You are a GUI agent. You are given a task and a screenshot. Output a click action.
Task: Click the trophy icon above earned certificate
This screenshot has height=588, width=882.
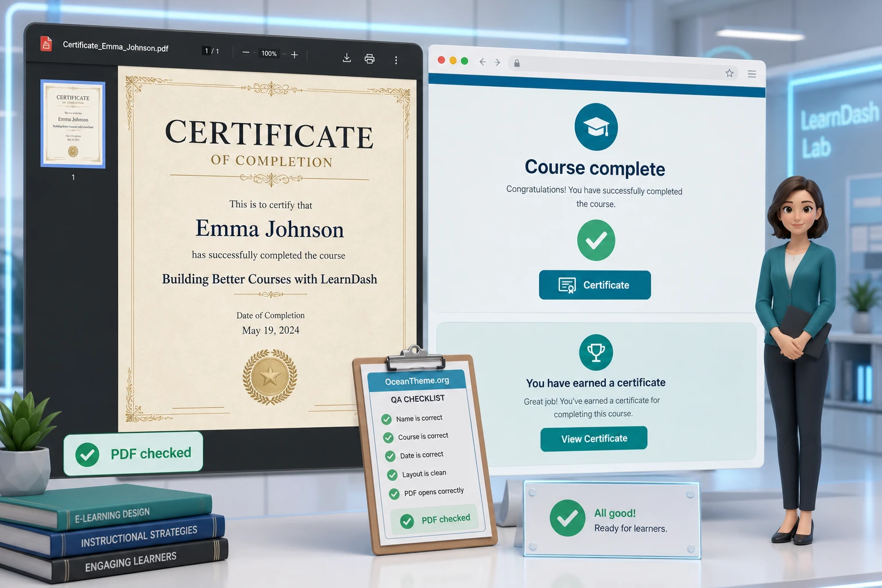point(596,352)
